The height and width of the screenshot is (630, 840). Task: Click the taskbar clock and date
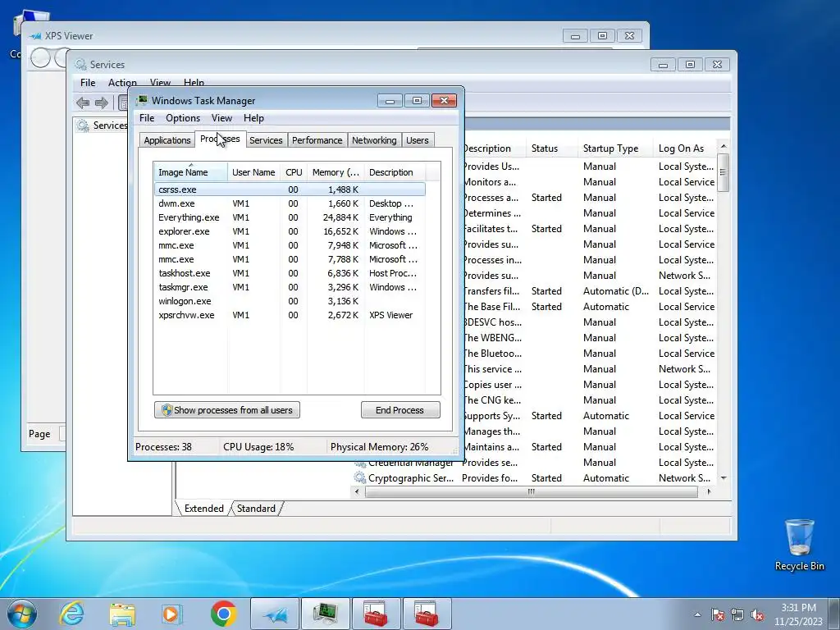(798, 614)
